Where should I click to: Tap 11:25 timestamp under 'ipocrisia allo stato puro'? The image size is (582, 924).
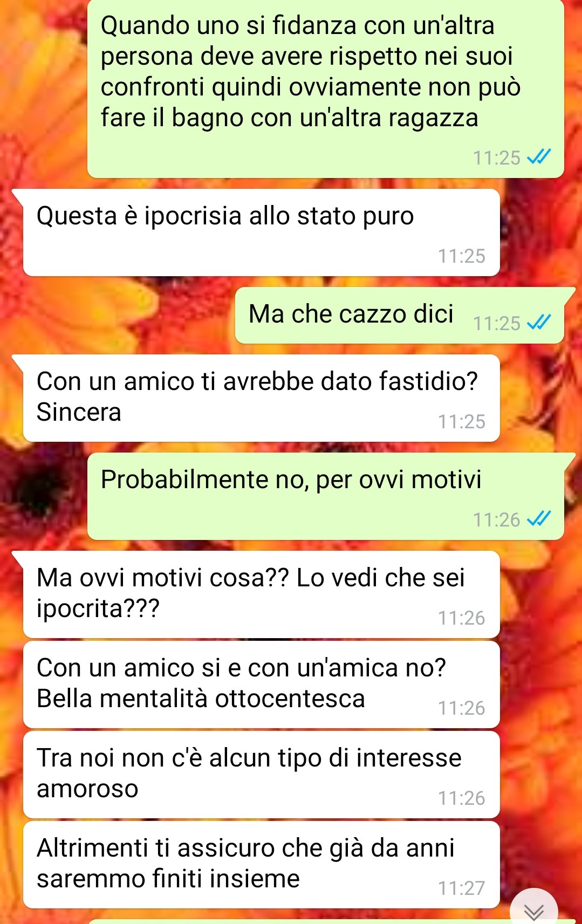[x=462, y=256]
